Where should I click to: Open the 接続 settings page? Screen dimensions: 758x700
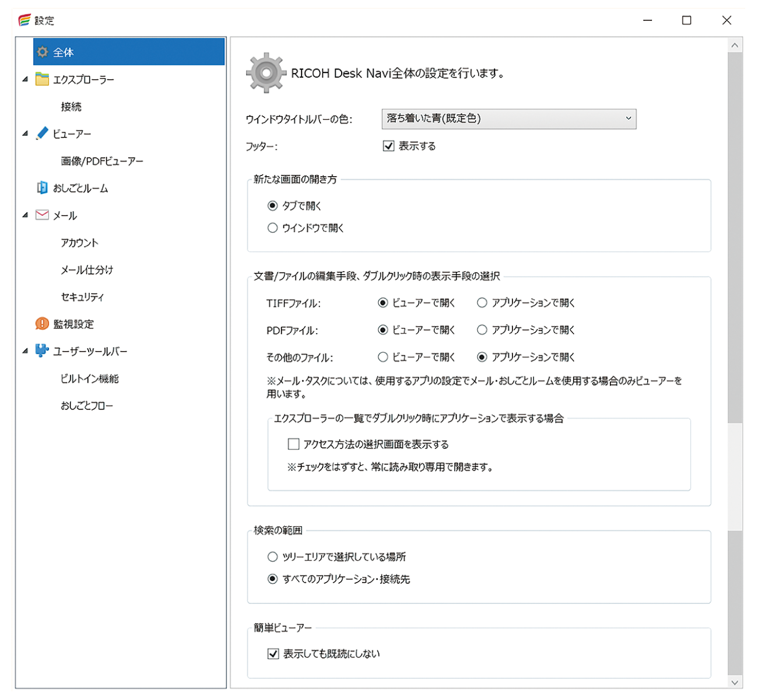(x=71, y=107)
